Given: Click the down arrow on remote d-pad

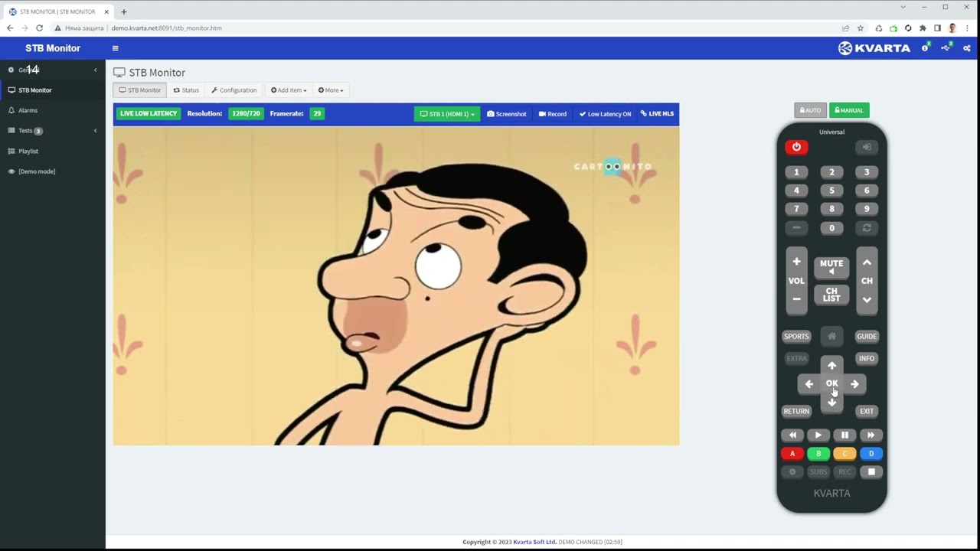Looking at the screenshot, I should click(831, 403).
